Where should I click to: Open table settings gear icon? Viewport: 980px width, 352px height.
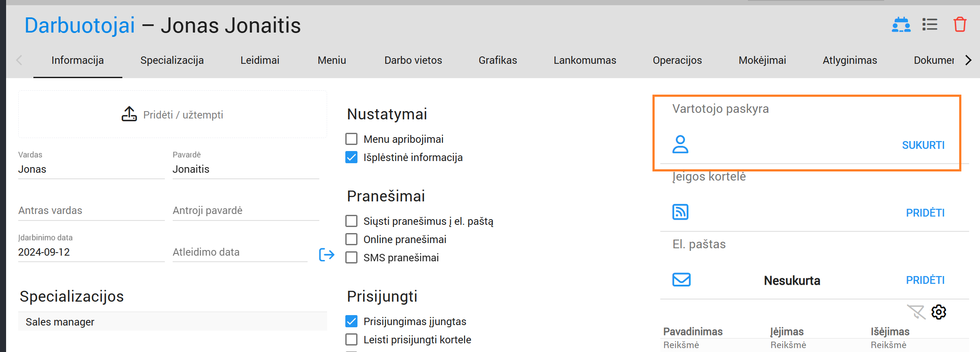[939, 312]
